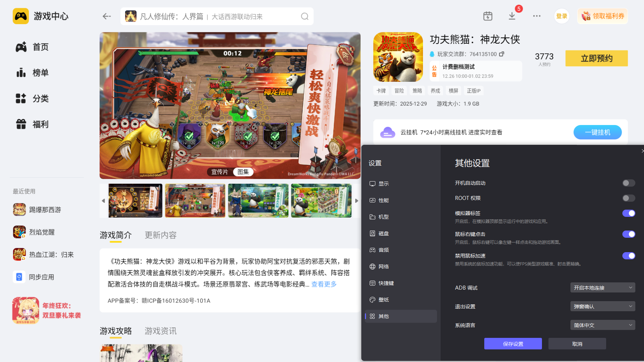This screenshot has height=362, width=644.
Task: Select 游戏攻略 tab
Action: [x=116, y=331]
